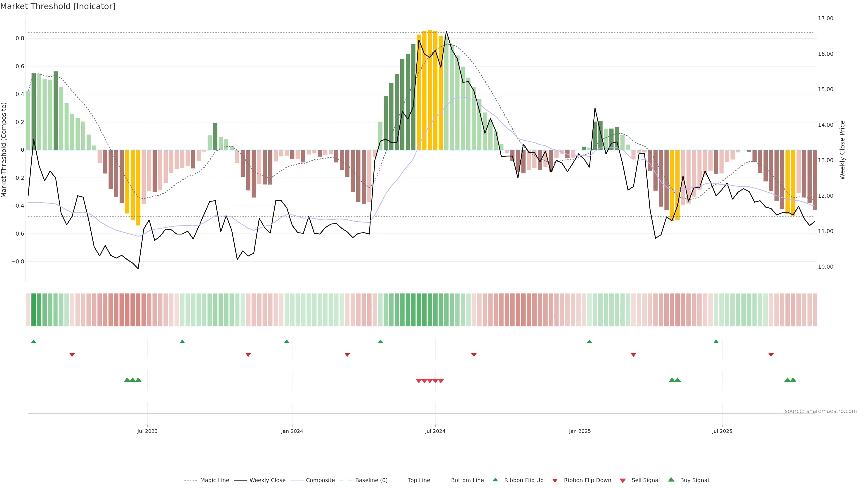Click the Sell Signal legend icon
The width and height of the screenshot is (868, 488).
click(623, 481)
